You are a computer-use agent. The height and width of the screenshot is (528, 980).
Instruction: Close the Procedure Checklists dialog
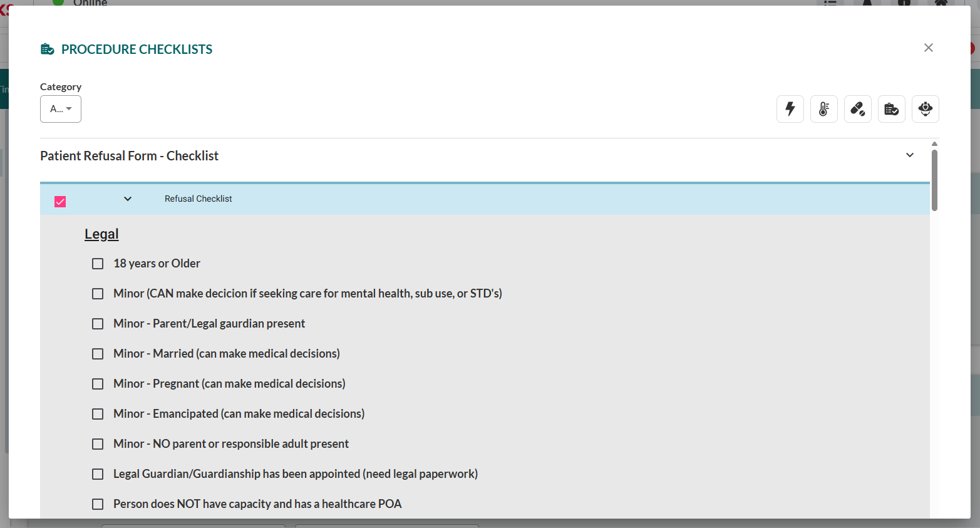(928, 48)
